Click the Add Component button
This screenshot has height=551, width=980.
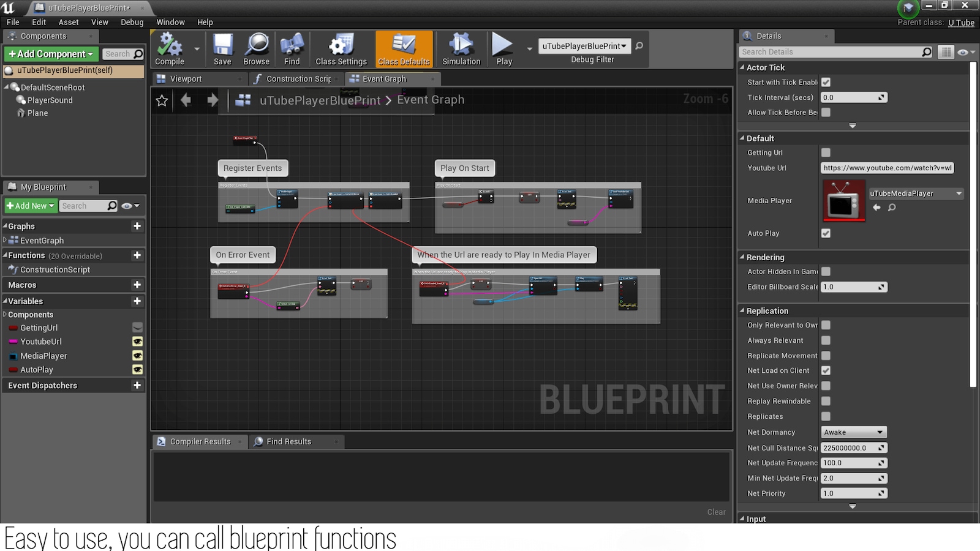[50, 54]
